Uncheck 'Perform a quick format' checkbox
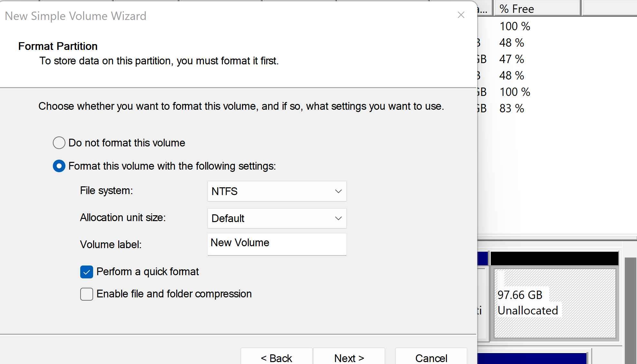This screenshot has width=637, height=364. tap(87, 272)
